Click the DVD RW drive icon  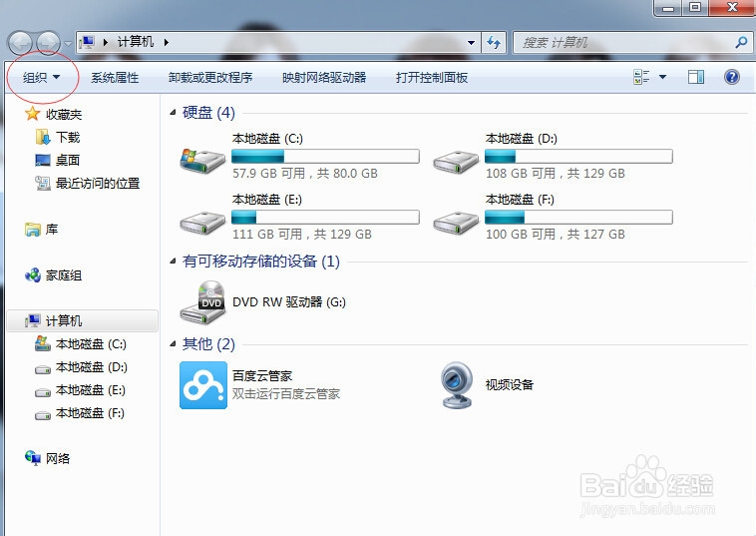pos(203,302)
